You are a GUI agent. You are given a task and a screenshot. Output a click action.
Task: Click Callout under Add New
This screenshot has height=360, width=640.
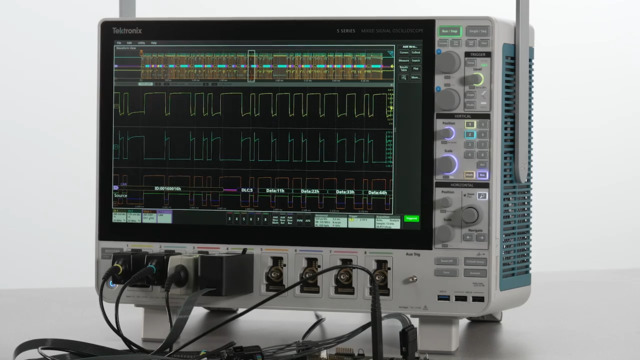tap(416, 52)
